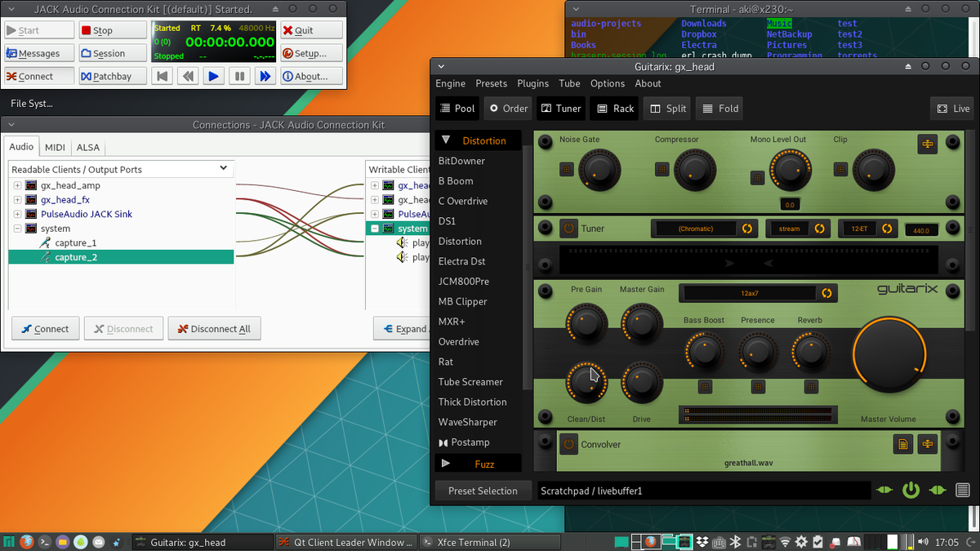Expand the Fuzz category

446,464
